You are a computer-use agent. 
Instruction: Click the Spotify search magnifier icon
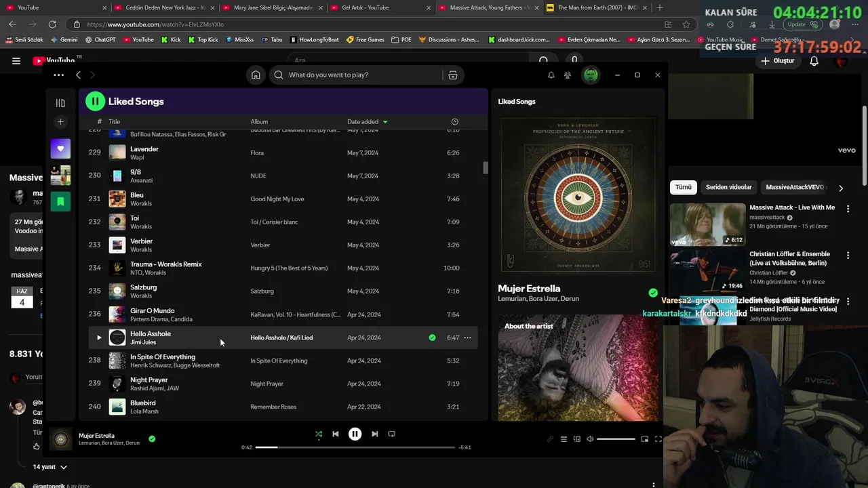279,75
